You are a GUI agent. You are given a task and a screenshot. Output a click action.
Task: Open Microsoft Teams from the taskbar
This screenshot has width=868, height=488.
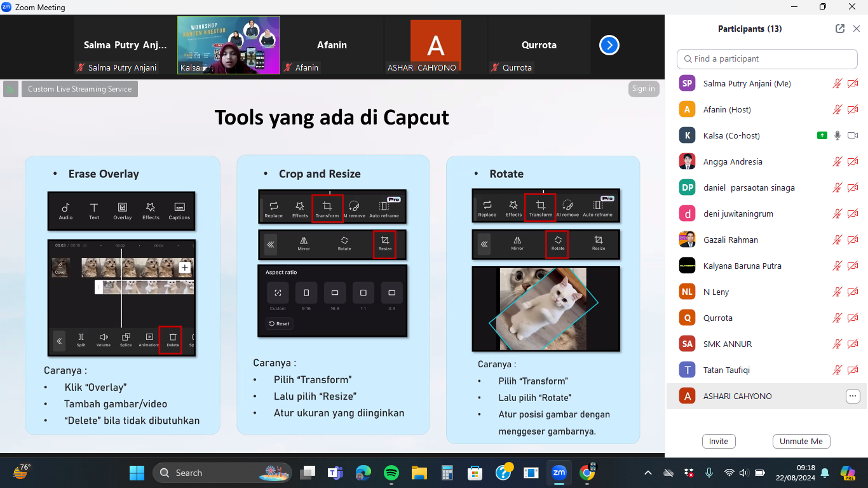[x=335, y=473]
